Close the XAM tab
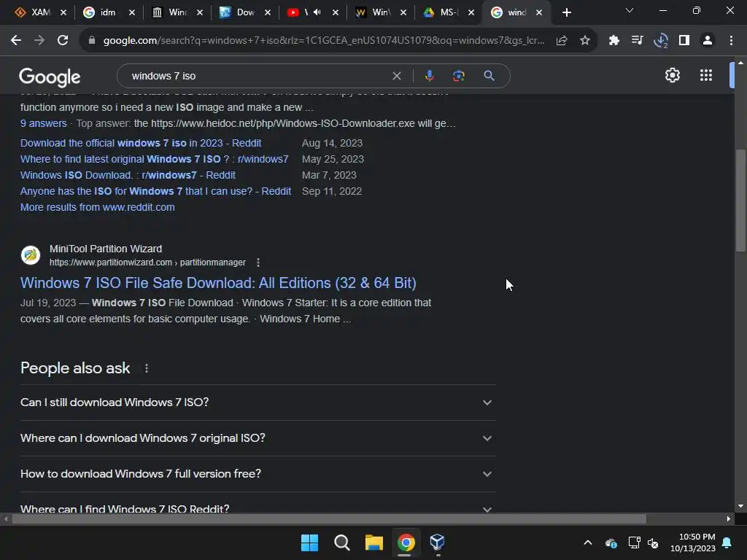This screenshot has height=560, width=747. coord(63,12)
